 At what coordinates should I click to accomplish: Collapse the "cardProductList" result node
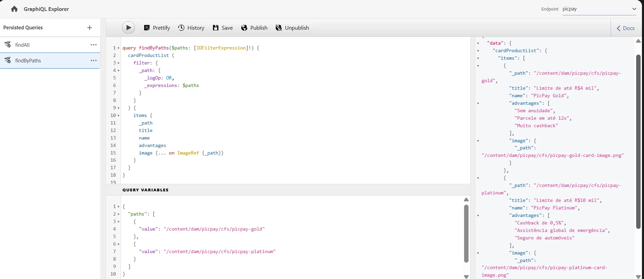point(478,51)
